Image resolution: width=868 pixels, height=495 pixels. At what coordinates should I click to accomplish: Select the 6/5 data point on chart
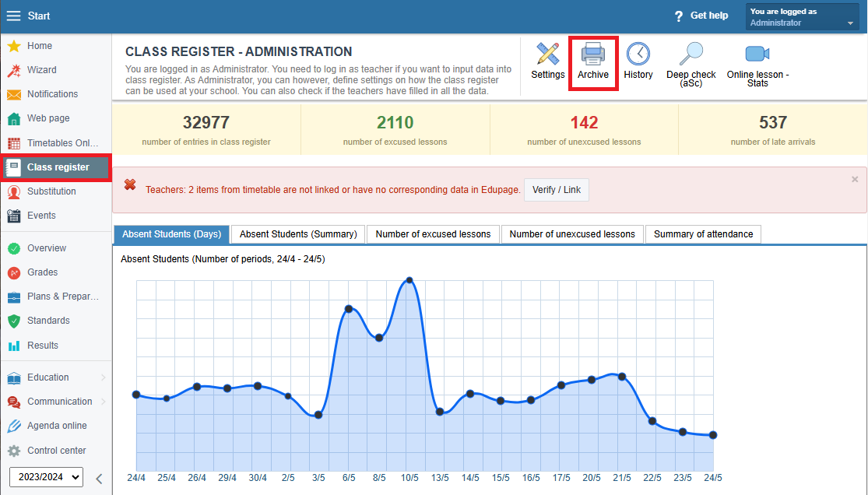coord(349,309)
